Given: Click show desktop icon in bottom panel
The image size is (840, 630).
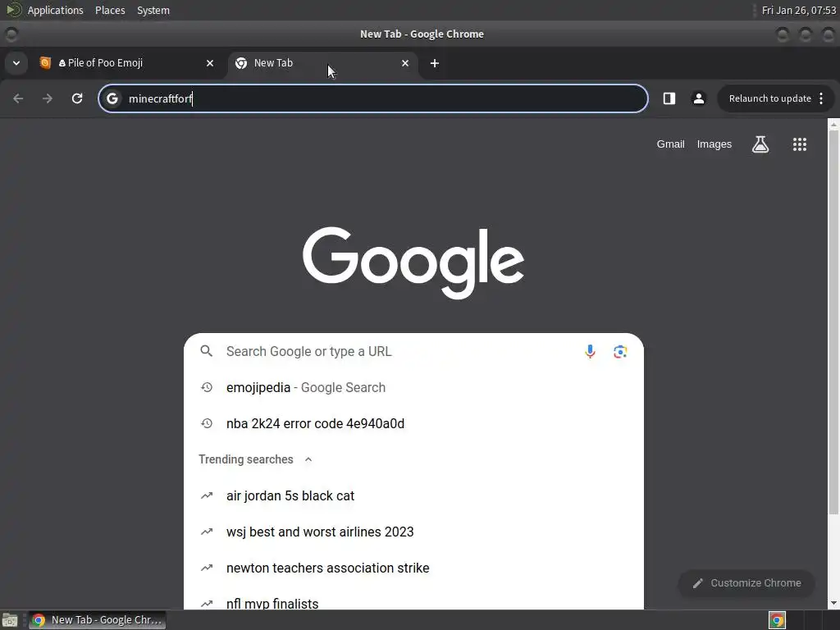Looking at the screenshot, I should coord(10,620).
